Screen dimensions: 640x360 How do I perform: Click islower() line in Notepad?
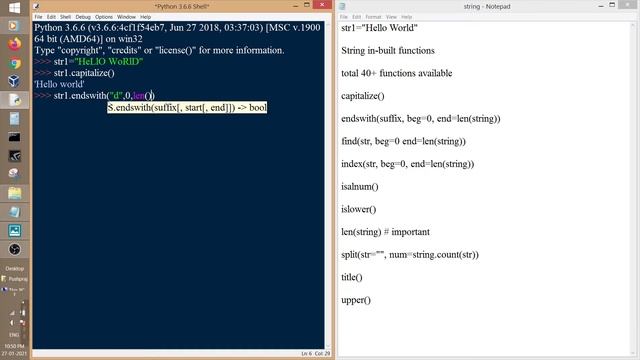[358, 209]
